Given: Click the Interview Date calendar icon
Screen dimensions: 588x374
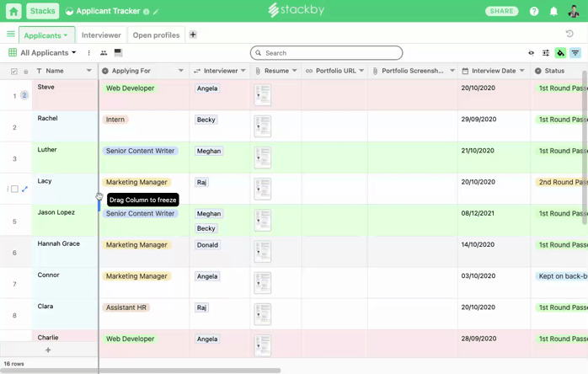Looking at the screenshot, I should pyautogui.click(x=465, y=71).
